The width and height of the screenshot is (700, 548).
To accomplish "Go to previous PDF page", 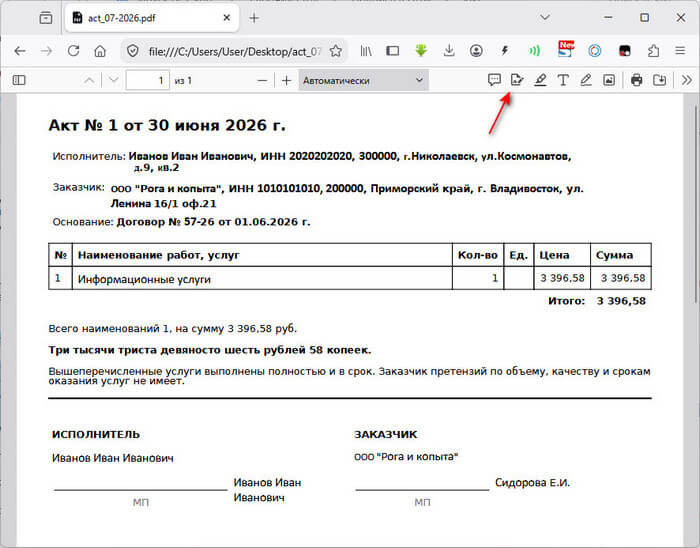I will (89, 80).
